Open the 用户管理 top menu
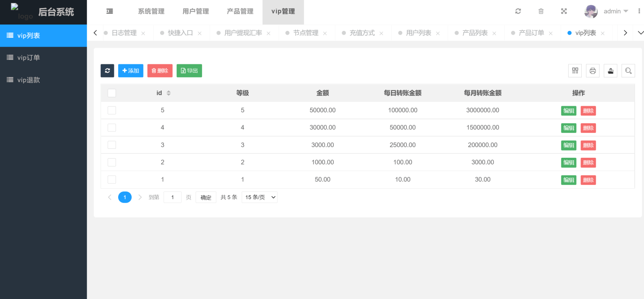 [x=196, y=12]
